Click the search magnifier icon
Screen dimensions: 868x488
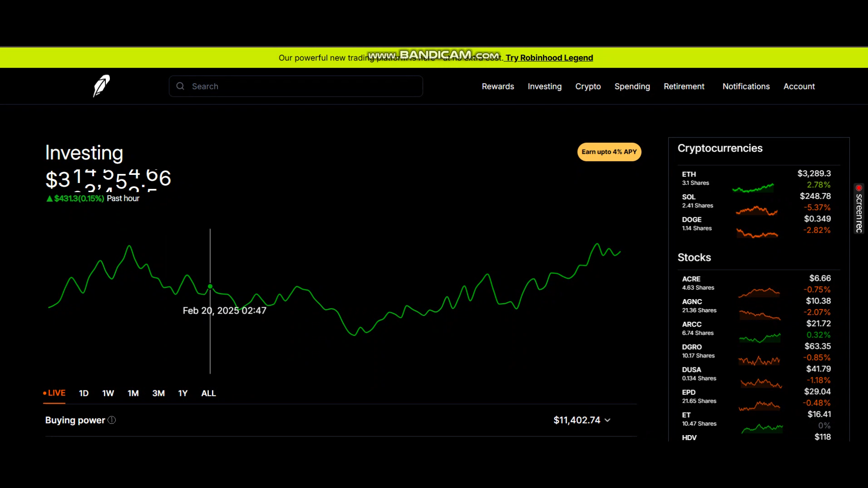[180, 86]
